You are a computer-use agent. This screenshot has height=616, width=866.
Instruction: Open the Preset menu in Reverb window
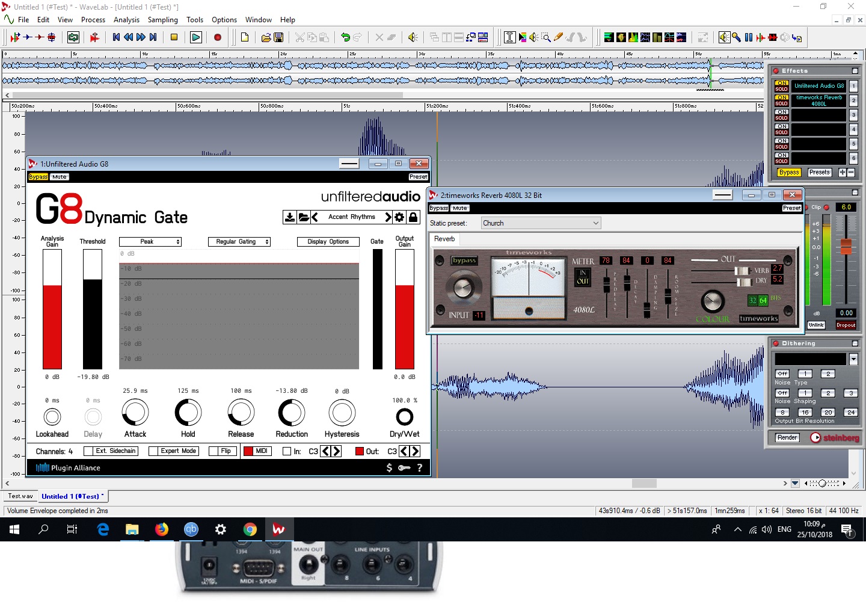(x=792, y=208)
